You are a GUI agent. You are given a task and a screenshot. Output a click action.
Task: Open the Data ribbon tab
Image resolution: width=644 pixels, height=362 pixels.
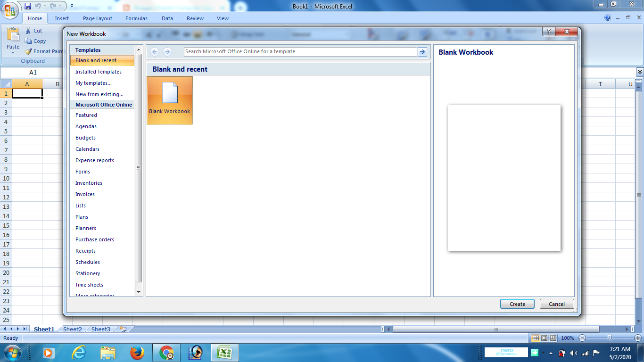(167, 18)
